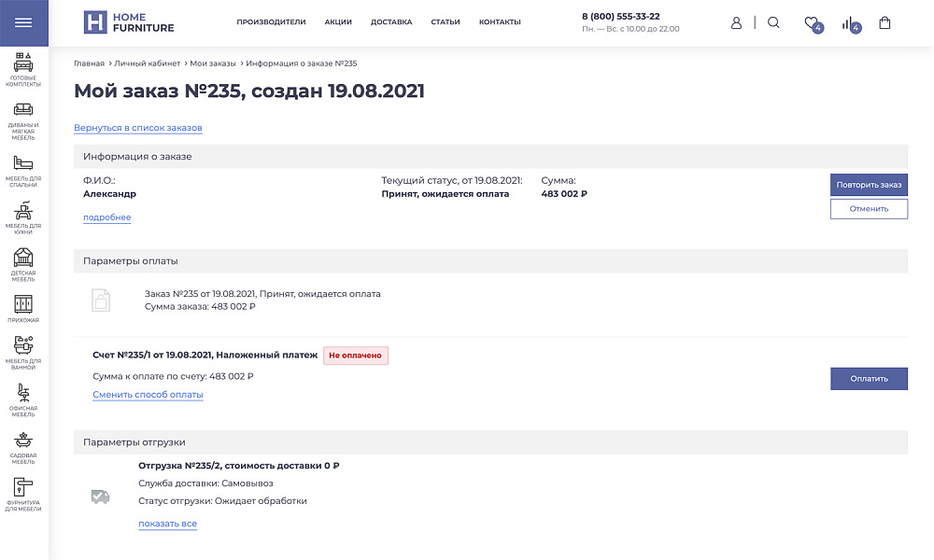Expand order details via подробнее link
Screen dimensions: 934x560
(106, 217)
